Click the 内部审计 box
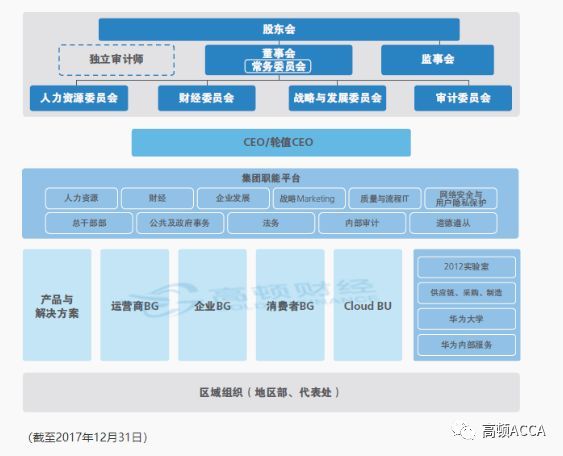 [362, 223]
